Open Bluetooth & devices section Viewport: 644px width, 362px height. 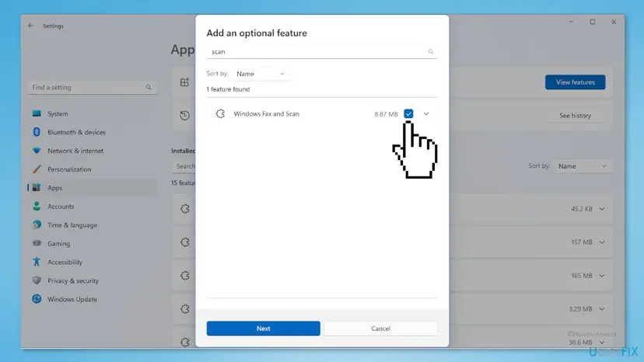[76, 132]
